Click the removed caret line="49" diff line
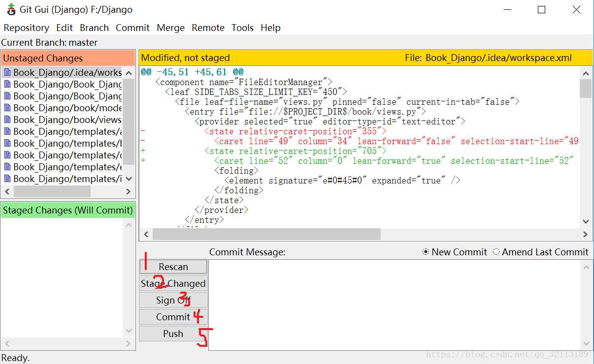 pos(396,141)
